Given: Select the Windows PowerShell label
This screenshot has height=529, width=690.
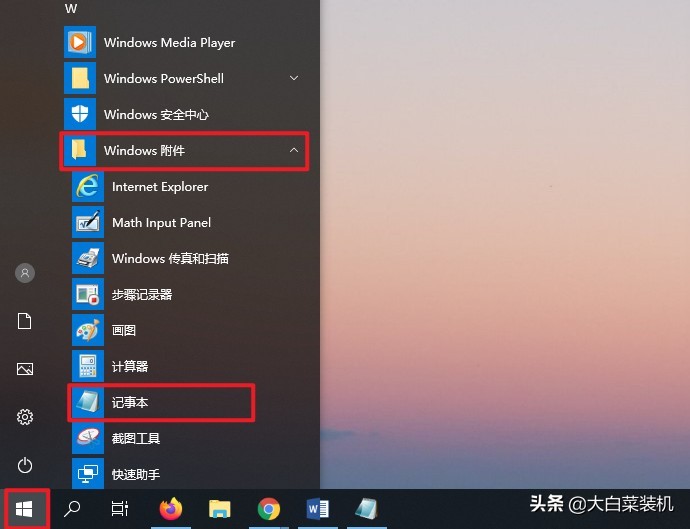Looking at the screenshot, I should click(x=164, y=79).
